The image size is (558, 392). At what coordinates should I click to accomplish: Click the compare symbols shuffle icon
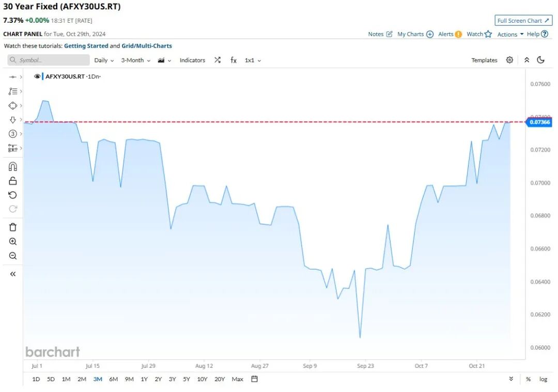218,60
